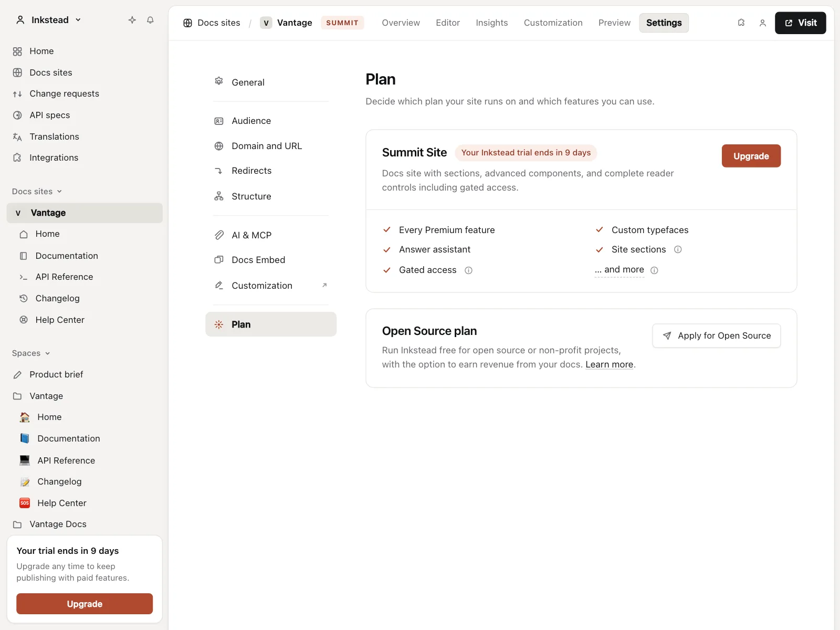Open Documentation under Vantage docs site
Viewport: 840px width, 630px height.
click(85, 256)
